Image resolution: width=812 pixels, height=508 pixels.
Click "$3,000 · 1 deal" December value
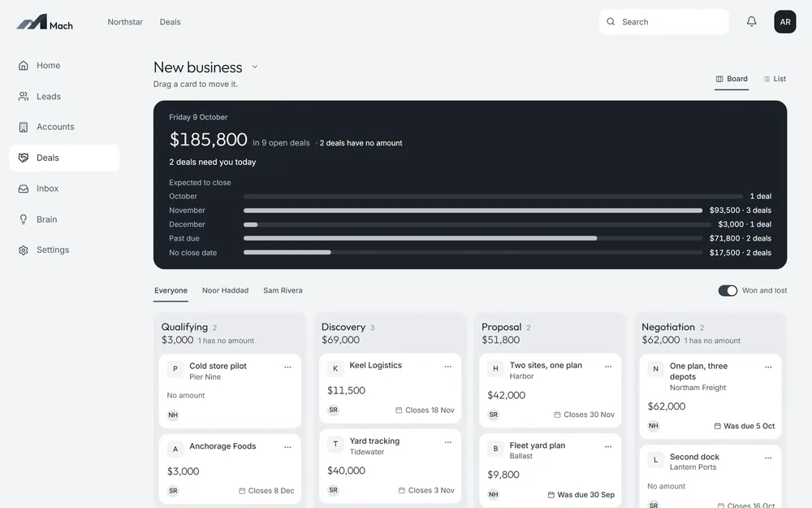click(x=745, y=224)
